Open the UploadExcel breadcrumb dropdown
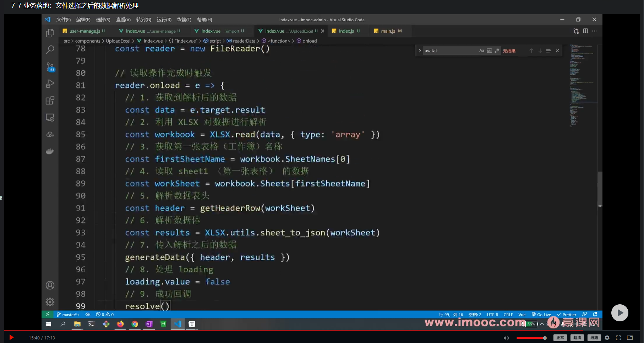The image size is (644, 343). point(118,41)
